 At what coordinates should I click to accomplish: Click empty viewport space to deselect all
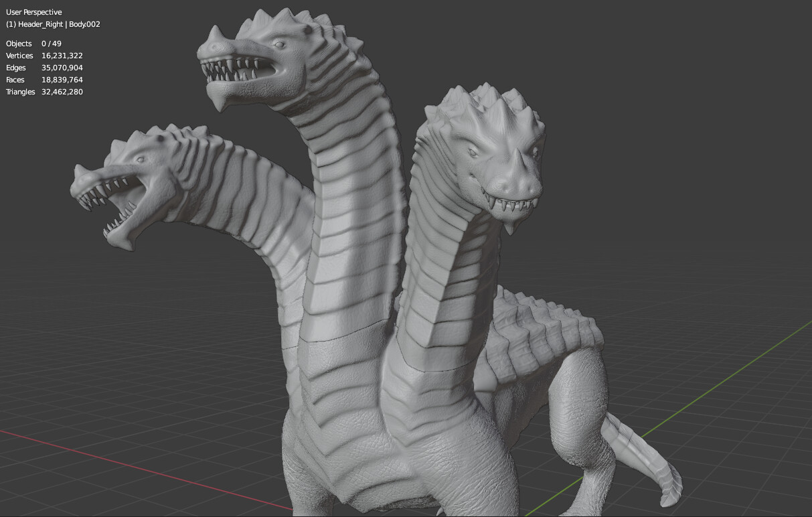703,134
